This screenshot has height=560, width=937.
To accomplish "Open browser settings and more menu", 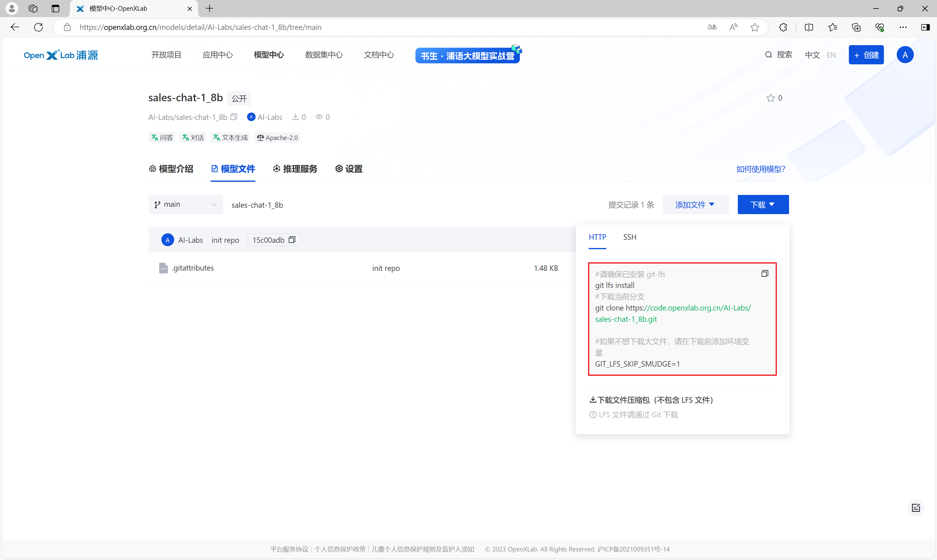I will pos(903,27).
